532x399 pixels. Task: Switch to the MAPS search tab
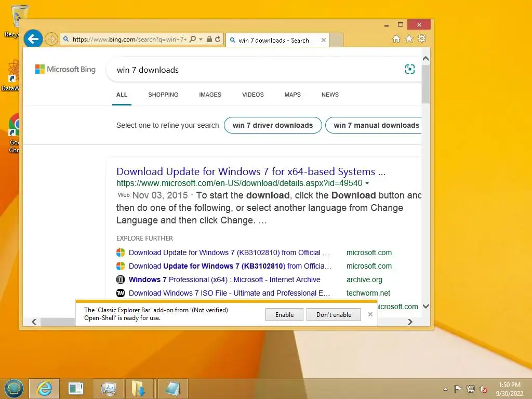coord(292,95)
